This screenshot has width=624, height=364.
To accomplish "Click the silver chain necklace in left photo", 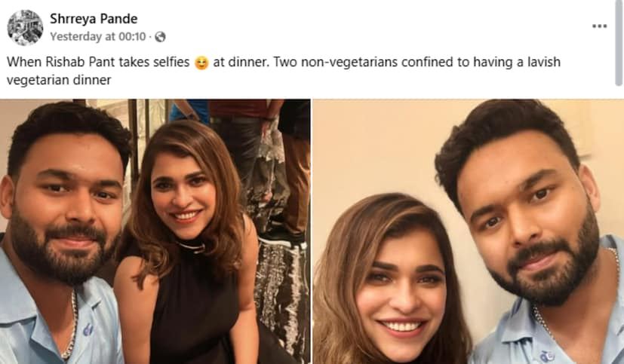I will point(73,324).
